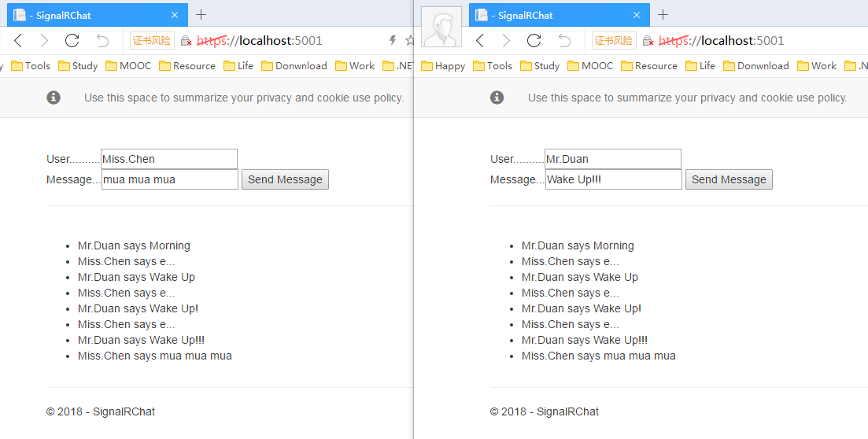Viewport: 868px width, 439px height.
Task: Click left browser address bar URL localhost:5001
Action: point(260,40)
